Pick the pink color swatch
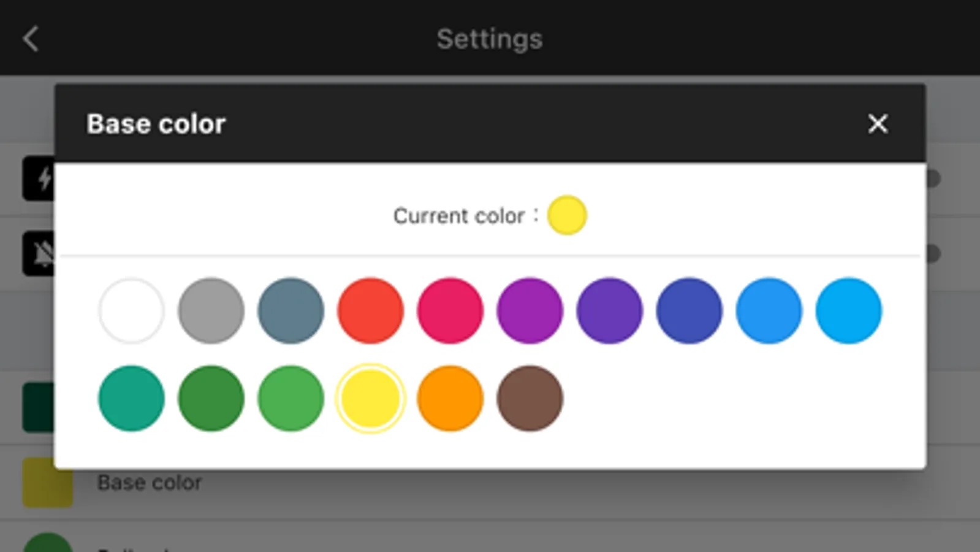 pyautogui.click(x=450, y=311)
